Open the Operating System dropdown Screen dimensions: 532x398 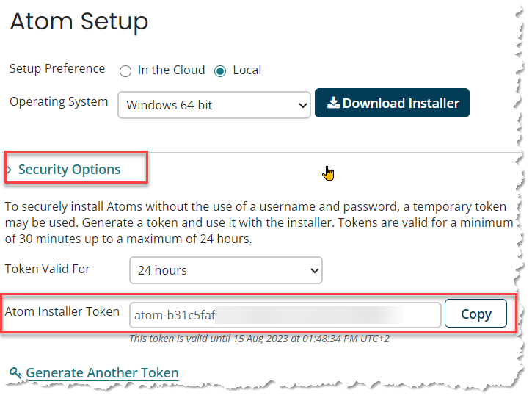214,105
